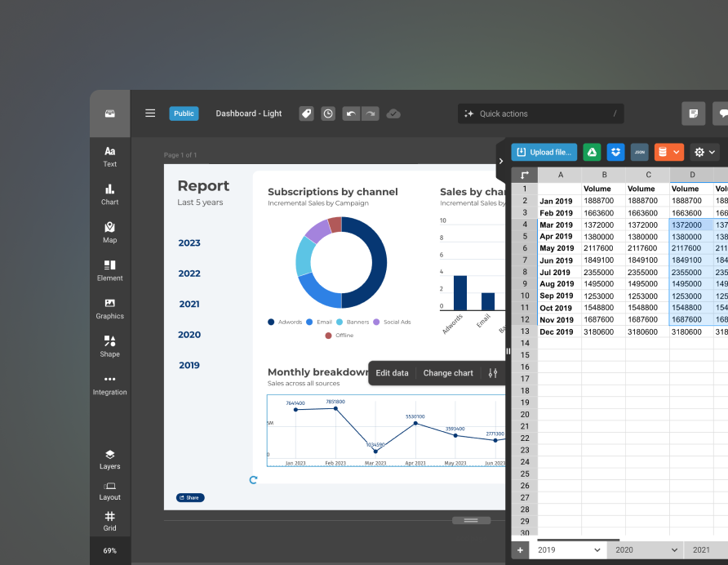Toggle Banners legend item in donut chart

pyautogui.click(x=353, y=322)
